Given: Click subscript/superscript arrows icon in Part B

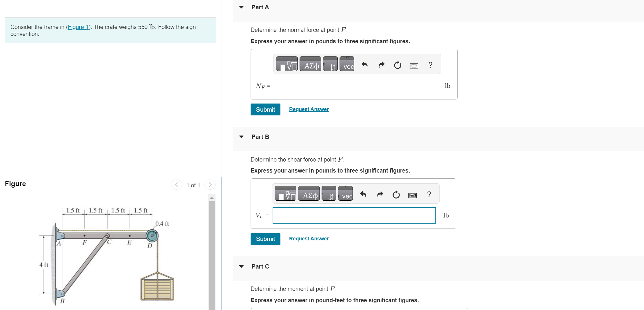Looking at the screenshot, I should click(329, 194).
